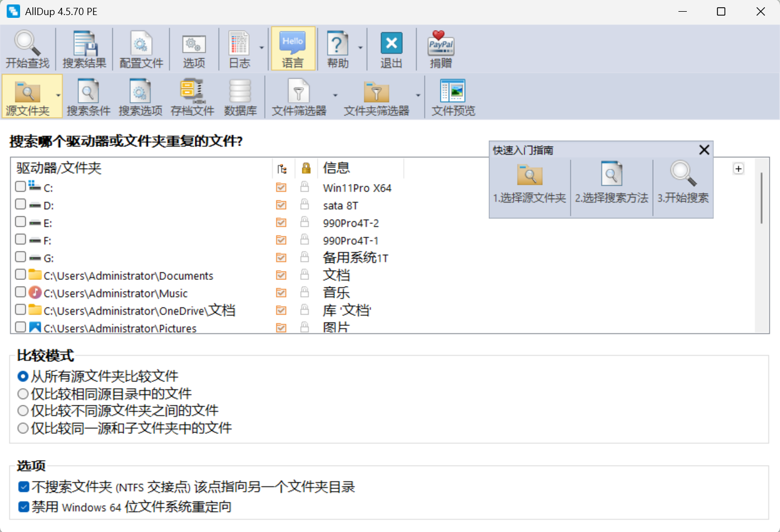Disable the NTFS 交接点 option
The height and width of the screenshot is (532, 780).
pos(23,486)
